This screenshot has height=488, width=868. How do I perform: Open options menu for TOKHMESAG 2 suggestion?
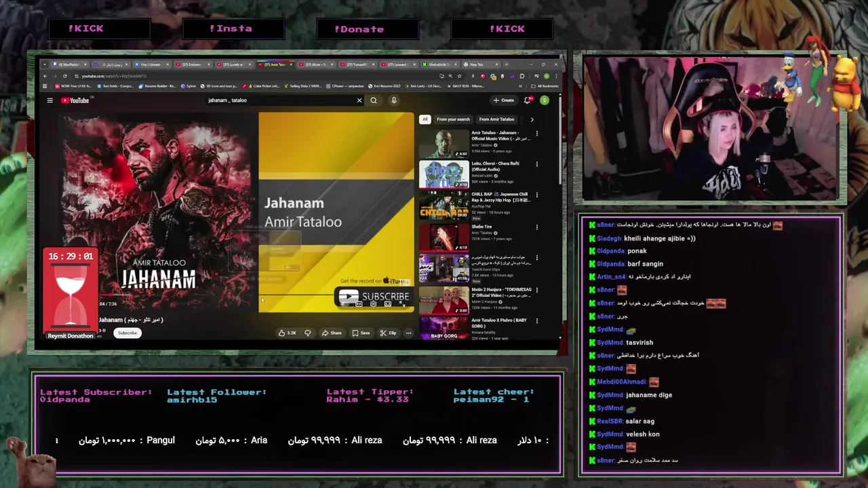click(536, 290)
